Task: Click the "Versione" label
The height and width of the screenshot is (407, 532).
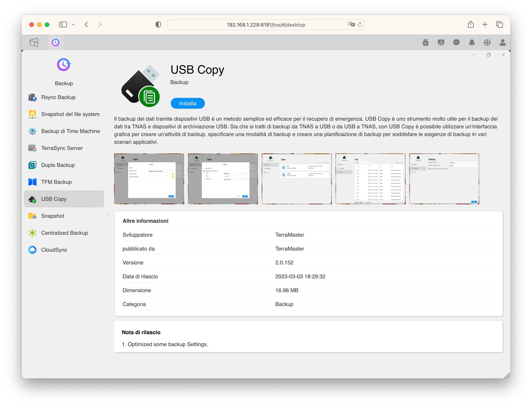Action: (133, 263)
